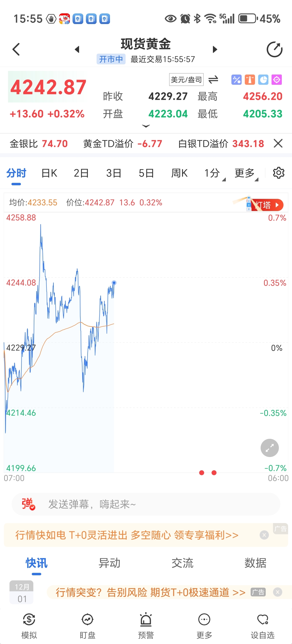Tap the fullscreen expand chart button

pyautogui.click(x=269, y=448)
